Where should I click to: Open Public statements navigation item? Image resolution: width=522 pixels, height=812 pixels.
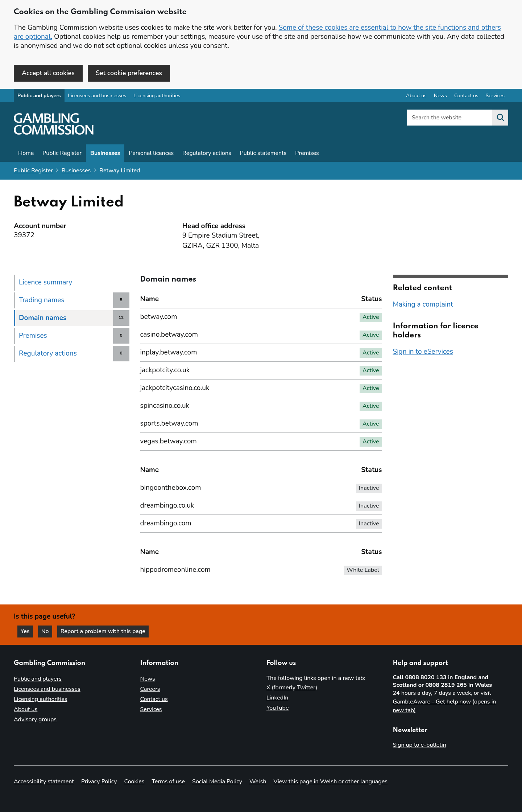(x=263, y=153)
